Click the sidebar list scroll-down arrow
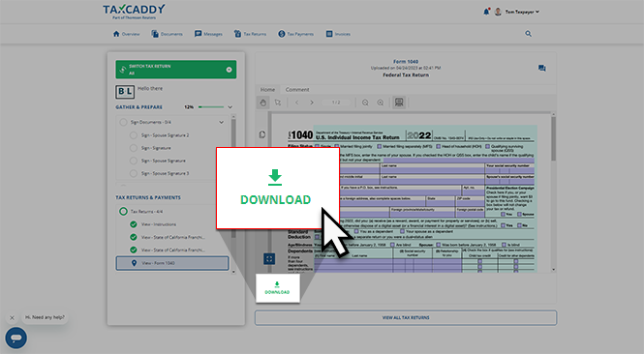 point(233,272)
